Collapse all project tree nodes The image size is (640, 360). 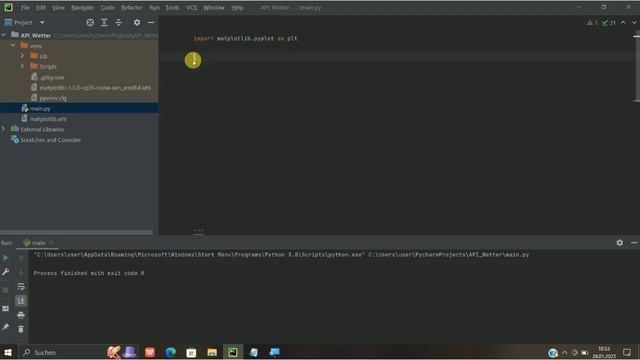tap(118, 22)
